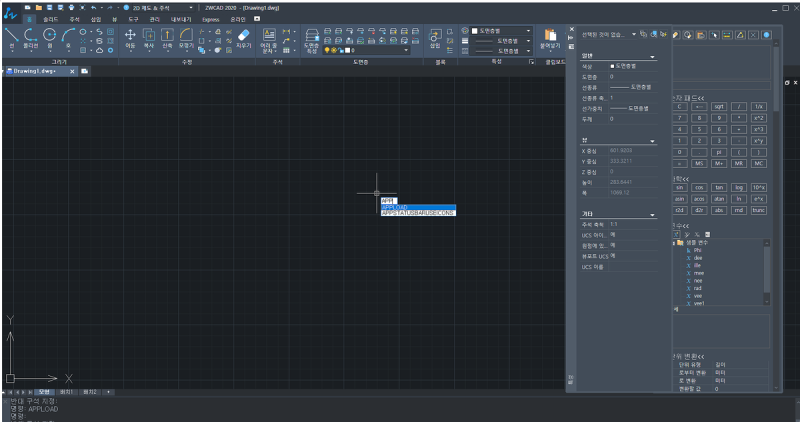800x422 pixels.
Task: Open the Express ribbon tab
Action: coord(210,18)
